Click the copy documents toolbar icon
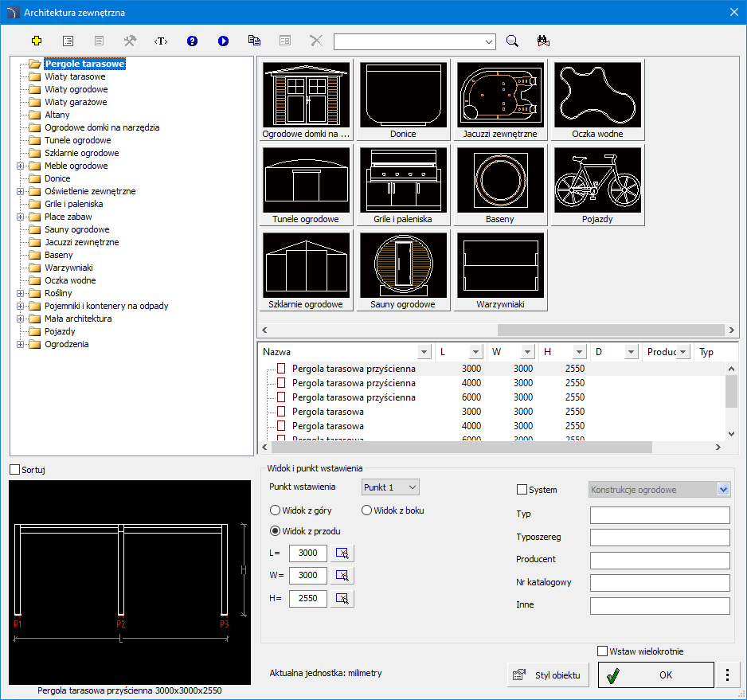The width and height of the screenshot is (747, 700). tap(254, 41)
